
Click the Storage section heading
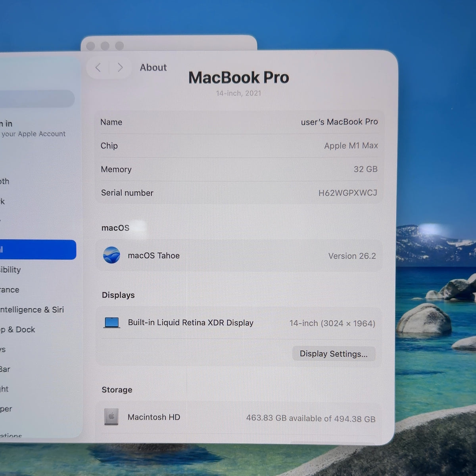click(x=117, y=390)
